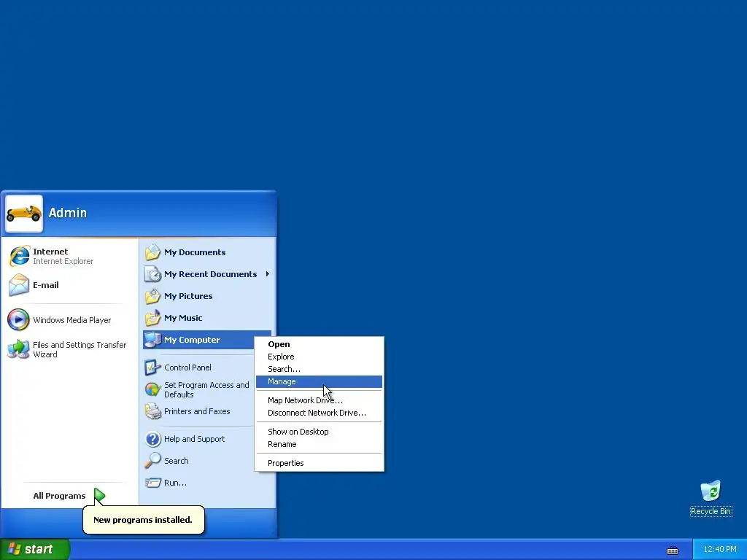Viewport: 747px width, 560px height.
Task: Click the Admin user name
Action: coord(68,213)
